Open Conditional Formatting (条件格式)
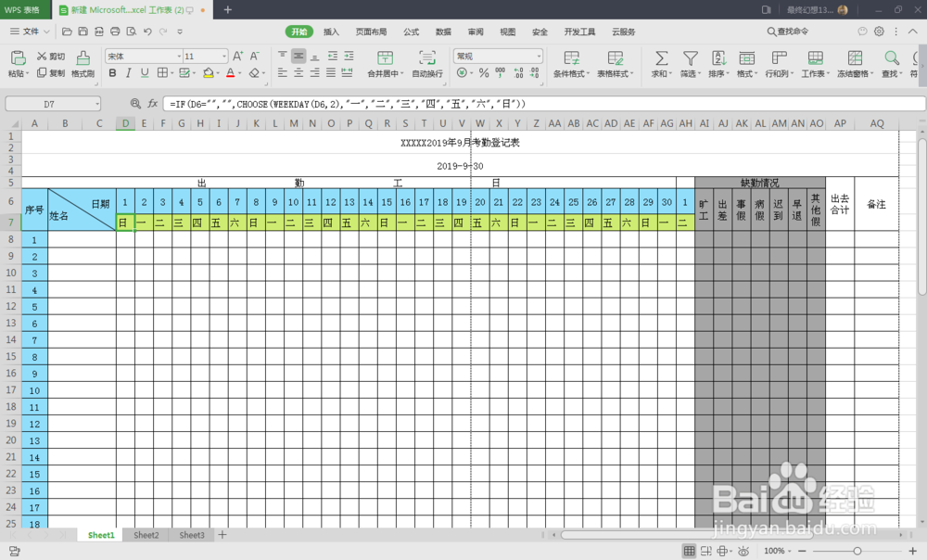 (x=571, y=64)
